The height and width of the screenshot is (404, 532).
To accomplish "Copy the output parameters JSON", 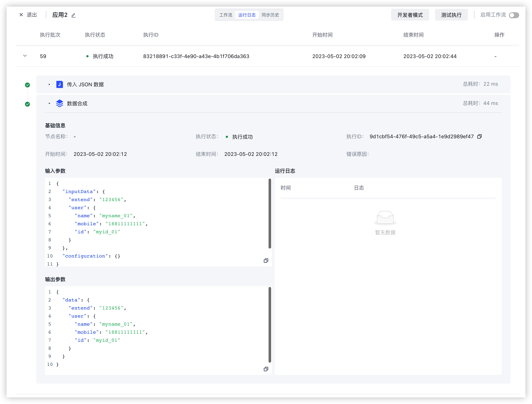I will pyautogui.click(x=266, y=369).
